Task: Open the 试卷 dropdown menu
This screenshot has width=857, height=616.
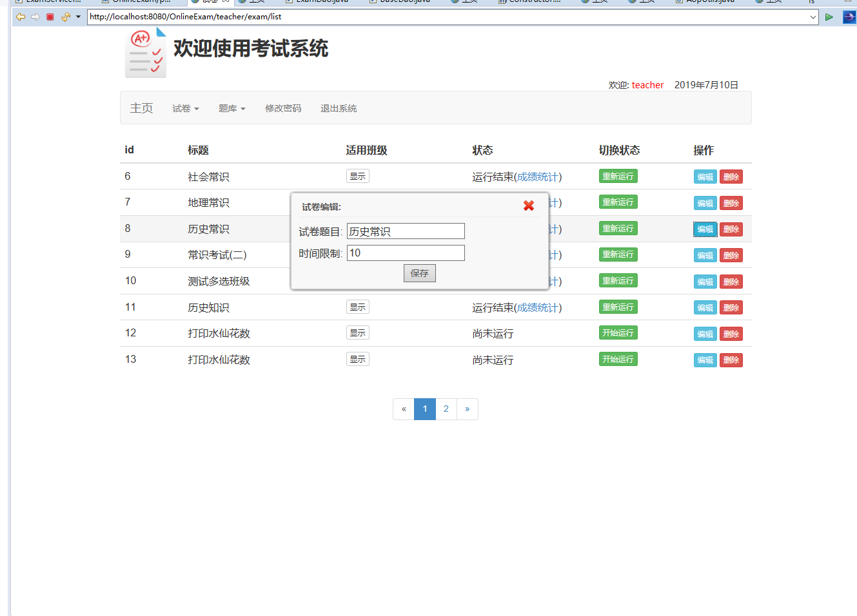Action: point(185,108)
